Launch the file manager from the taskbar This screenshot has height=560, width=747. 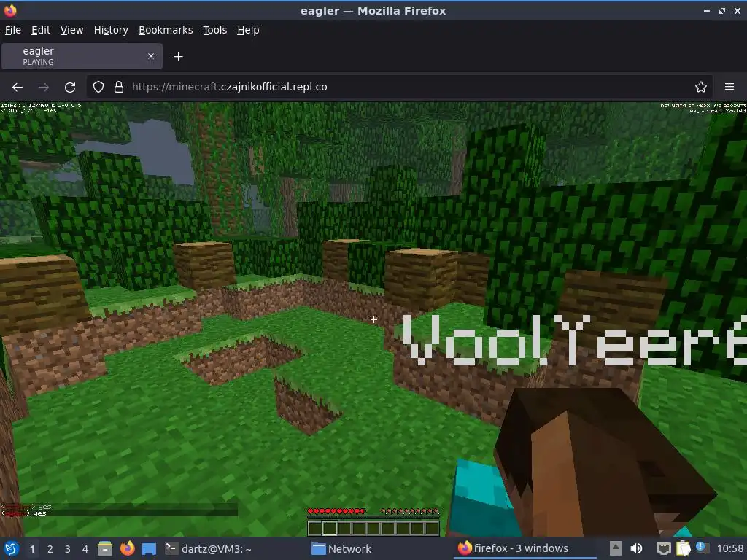click(x=105, y=548)
